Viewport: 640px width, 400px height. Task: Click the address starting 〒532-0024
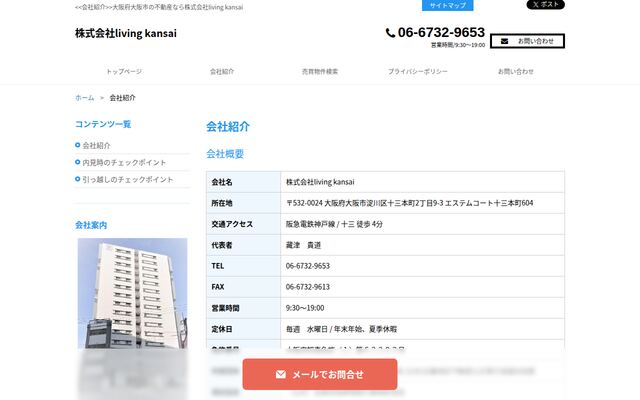click(x=409, y=203)
